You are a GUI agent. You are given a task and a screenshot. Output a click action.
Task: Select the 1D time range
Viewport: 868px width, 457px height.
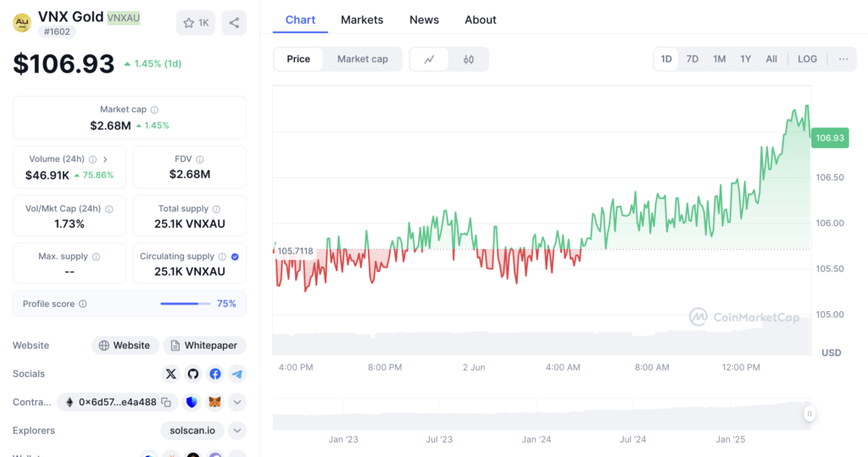(x=666, y=59)
